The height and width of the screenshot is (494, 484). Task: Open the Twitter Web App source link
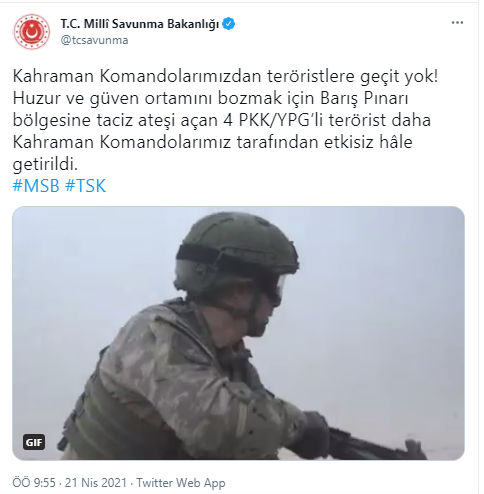pos(181,483)
